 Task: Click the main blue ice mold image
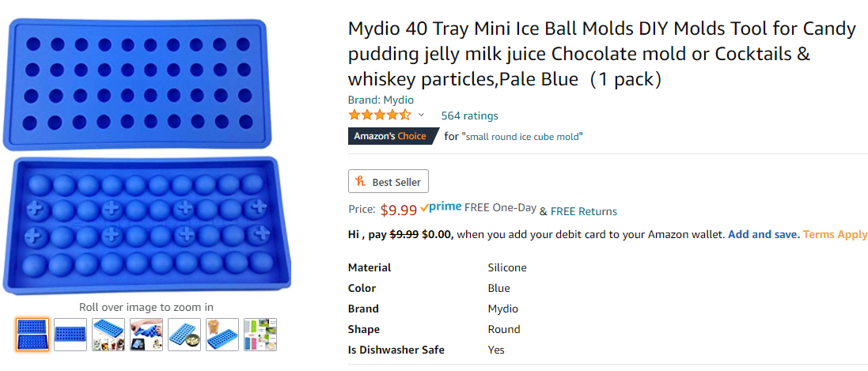click(x=146, y=154)
